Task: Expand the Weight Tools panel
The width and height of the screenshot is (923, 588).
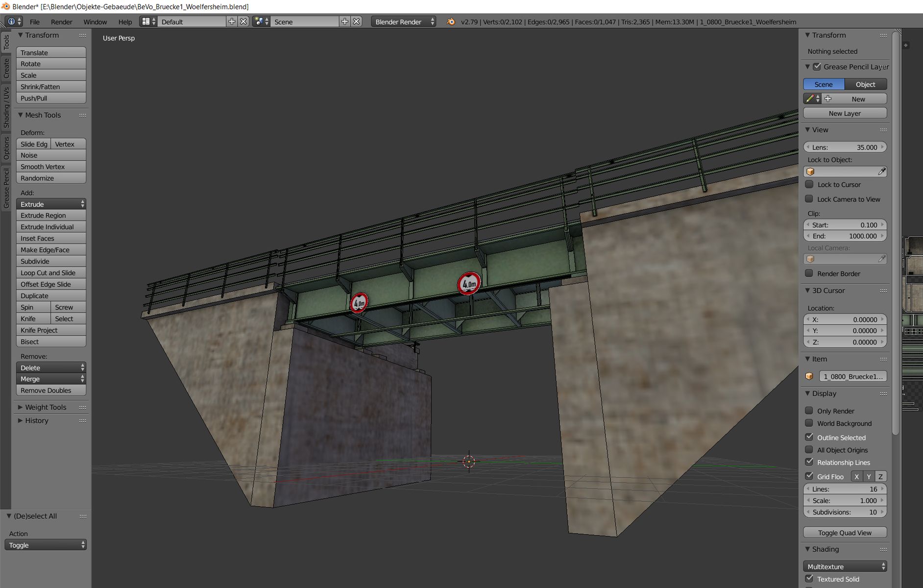Action: [20, 407]
